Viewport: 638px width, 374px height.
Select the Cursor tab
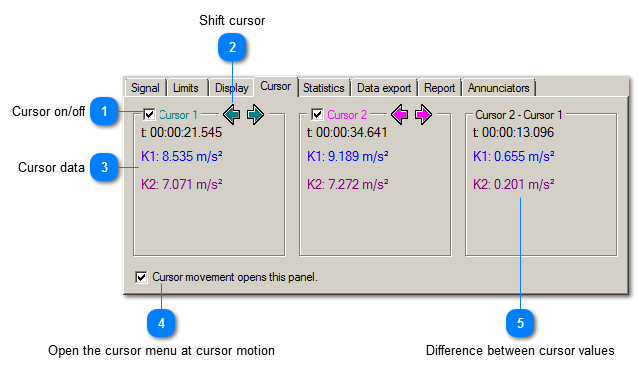click(276, 86)
